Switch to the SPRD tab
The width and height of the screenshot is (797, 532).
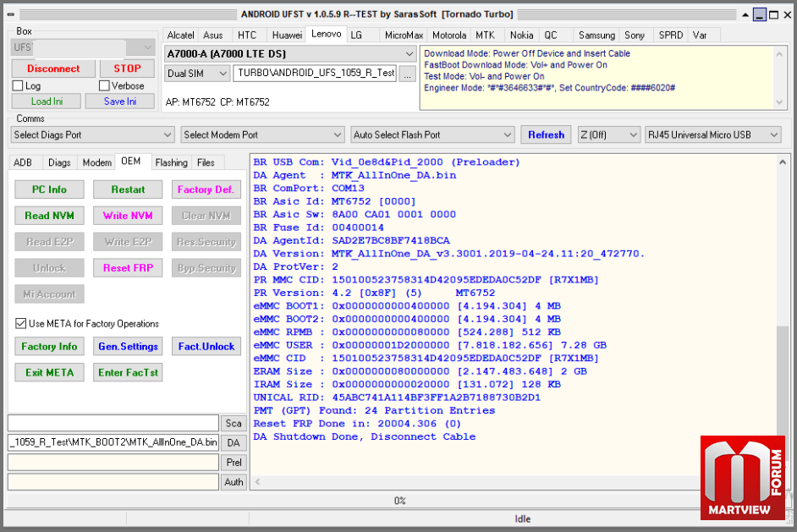pos(670,35)
